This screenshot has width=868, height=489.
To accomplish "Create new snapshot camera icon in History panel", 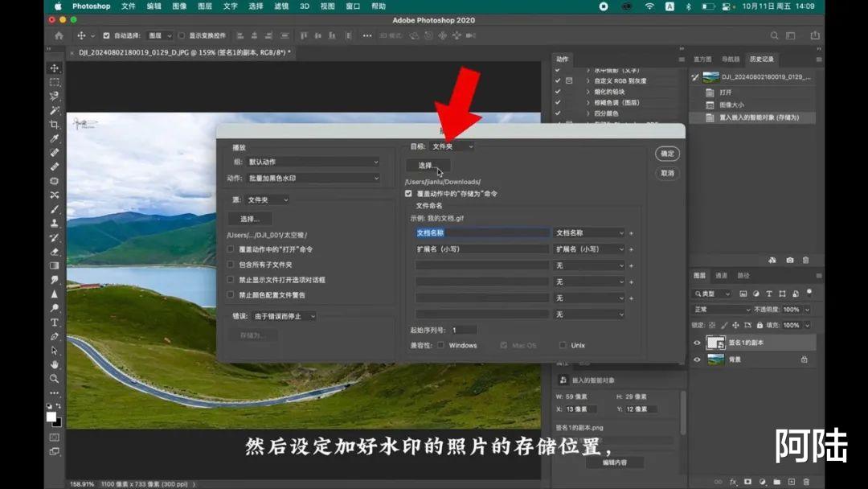I will point(790,260).
